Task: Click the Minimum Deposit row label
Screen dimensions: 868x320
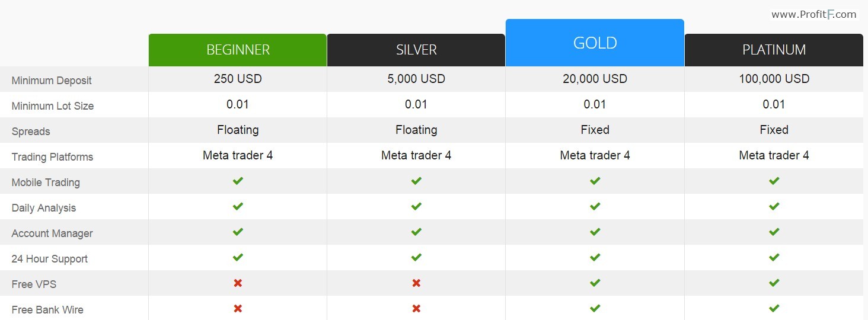Action: 52,81
